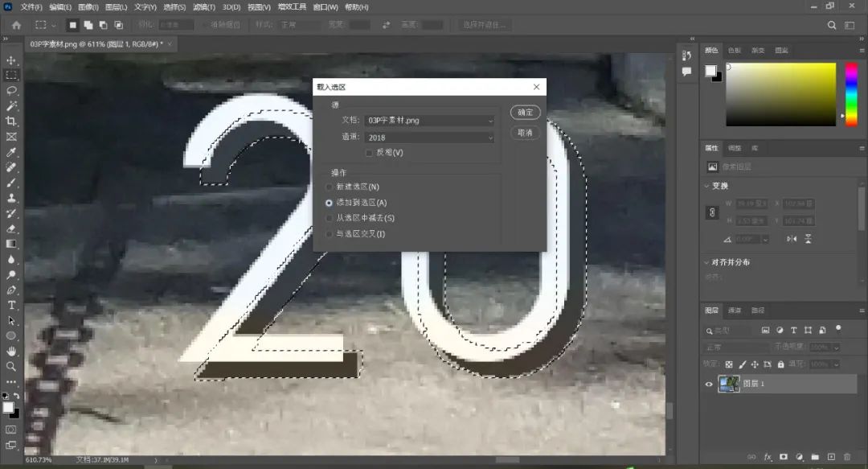Click the 取消 button in the dialog
Viewport: 868px width, 469px height.
coord(525,133)
